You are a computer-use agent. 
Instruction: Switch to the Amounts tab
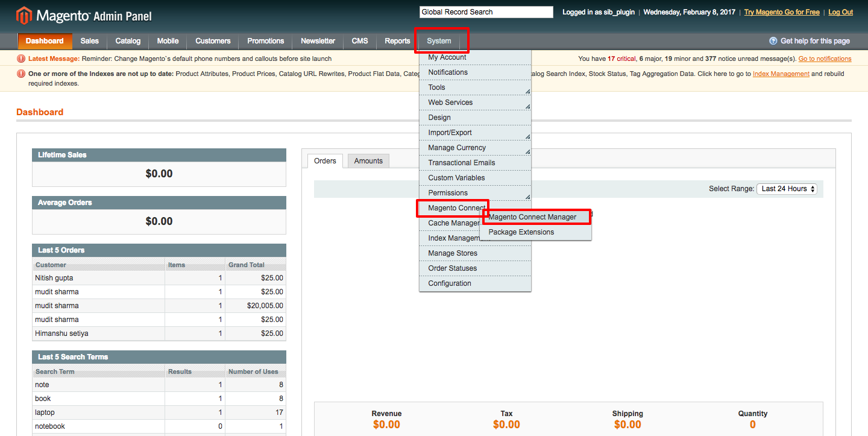tap(368, 161)
